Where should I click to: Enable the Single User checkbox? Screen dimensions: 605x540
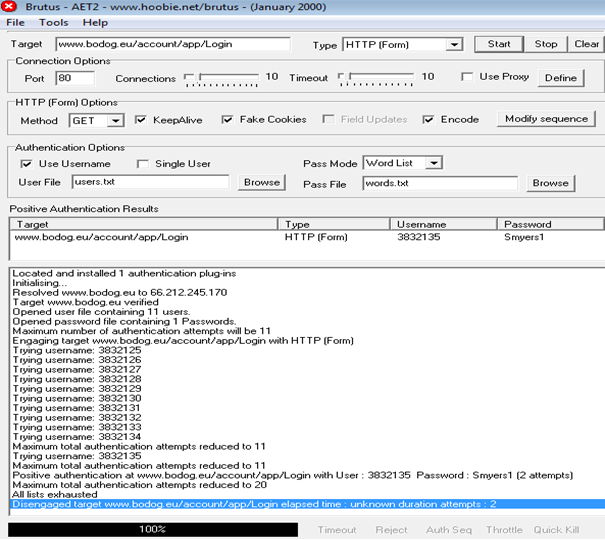click(143, 164)
